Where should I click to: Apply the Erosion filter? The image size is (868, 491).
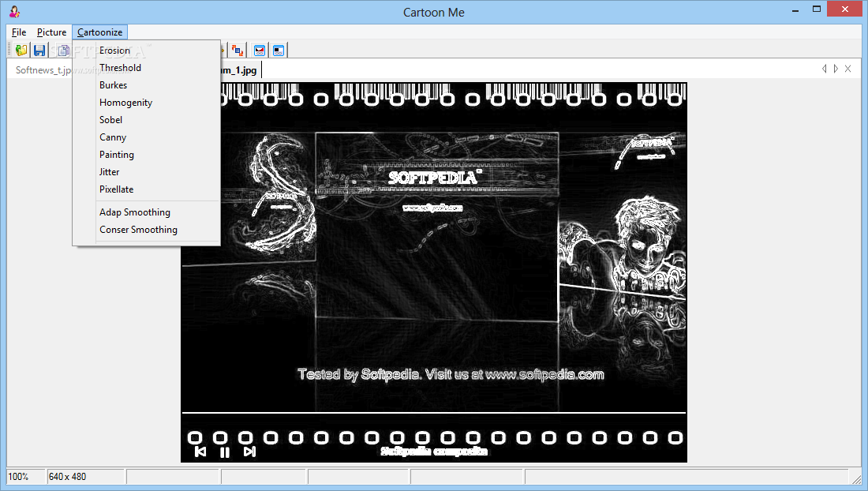tap(146, 51)
